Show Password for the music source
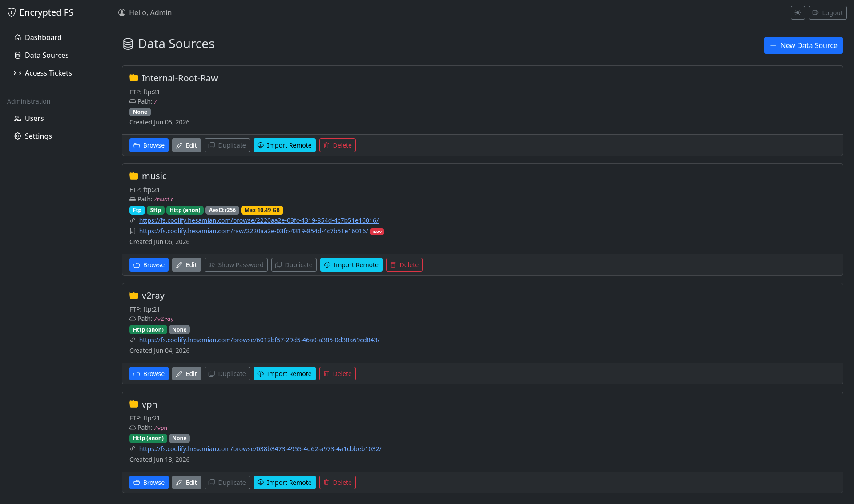The width and height of the screenshot is (854, 504). 236,265
